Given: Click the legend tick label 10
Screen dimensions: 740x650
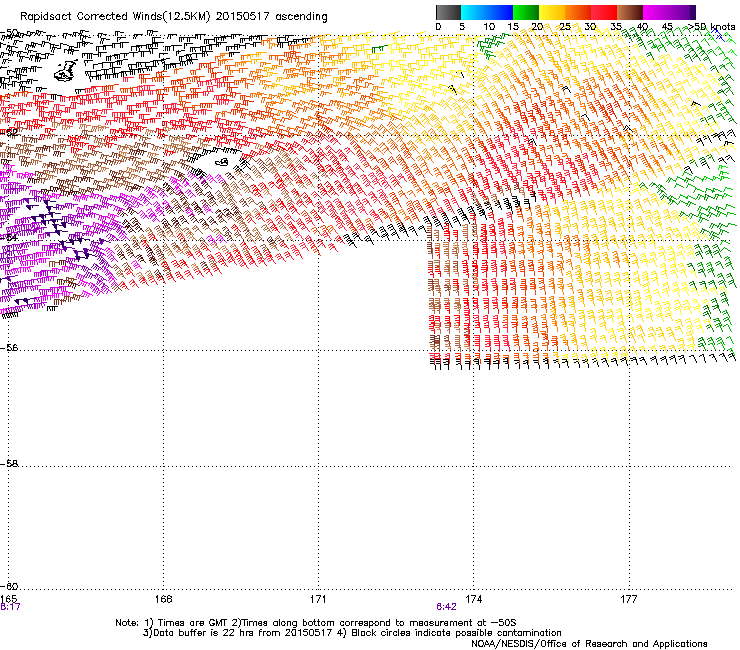Looking at the screenshot, I should pyautogui.click(x=489, y=27).
